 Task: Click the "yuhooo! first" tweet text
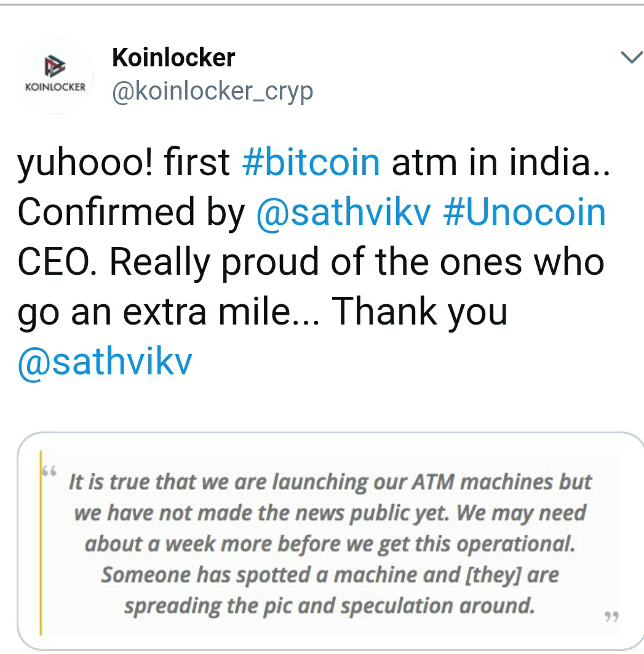(x=124, y=162)
